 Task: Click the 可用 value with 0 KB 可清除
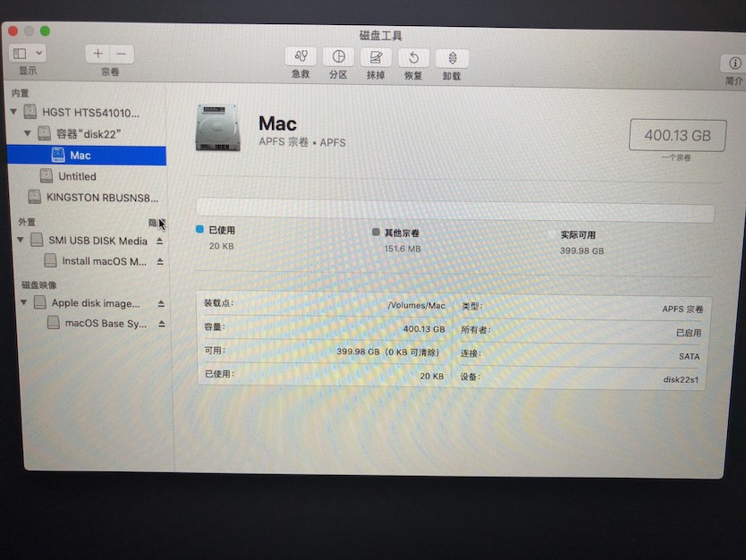click(x=387, y=352)
